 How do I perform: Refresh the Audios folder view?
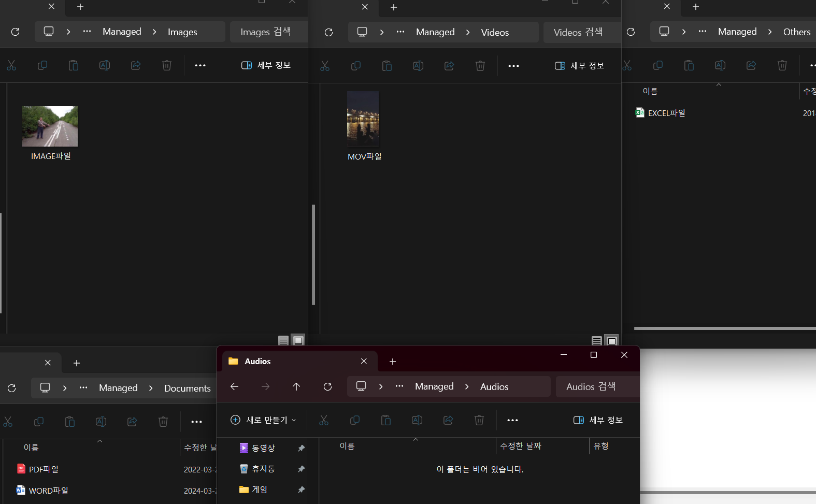327,387
